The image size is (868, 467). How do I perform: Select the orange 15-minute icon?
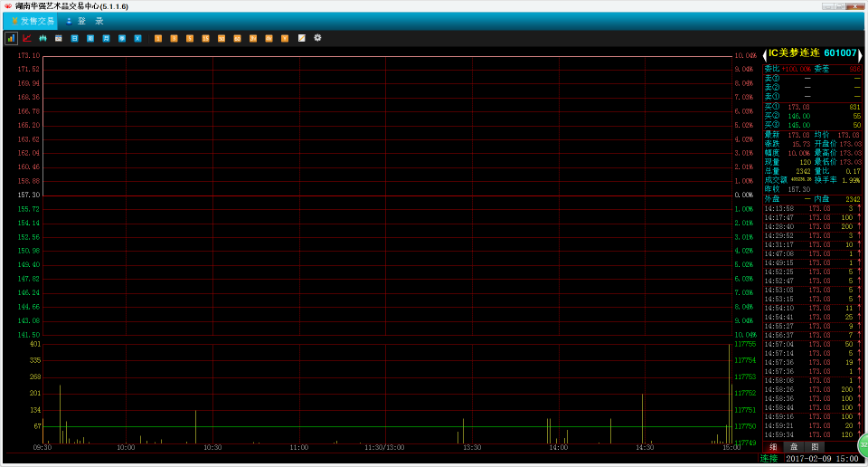coord(205,38)
